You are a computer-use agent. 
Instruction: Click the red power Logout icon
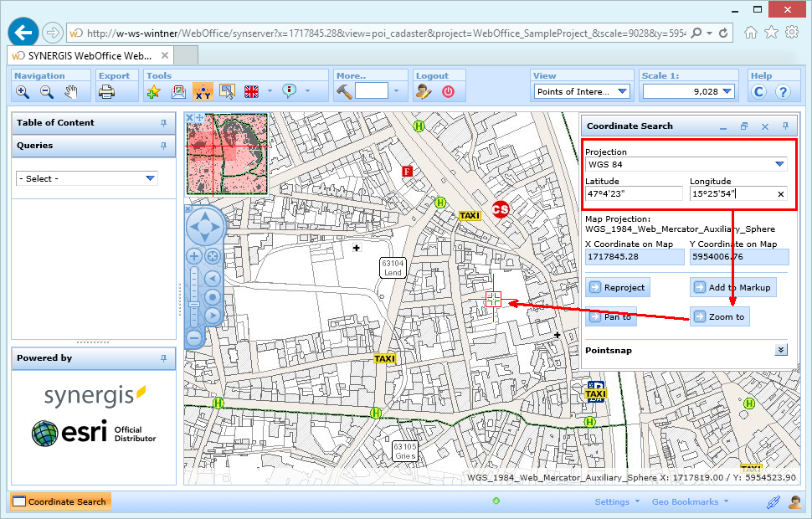tap(448, 92)
